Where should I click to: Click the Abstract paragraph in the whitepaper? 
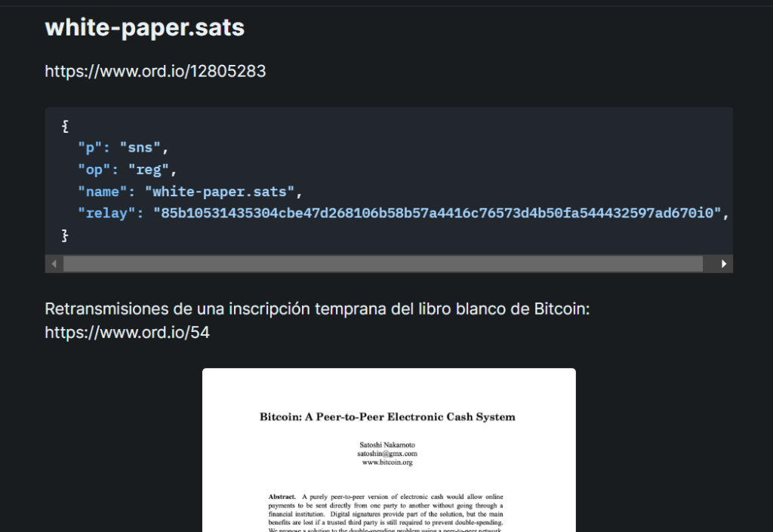[386, 512]
